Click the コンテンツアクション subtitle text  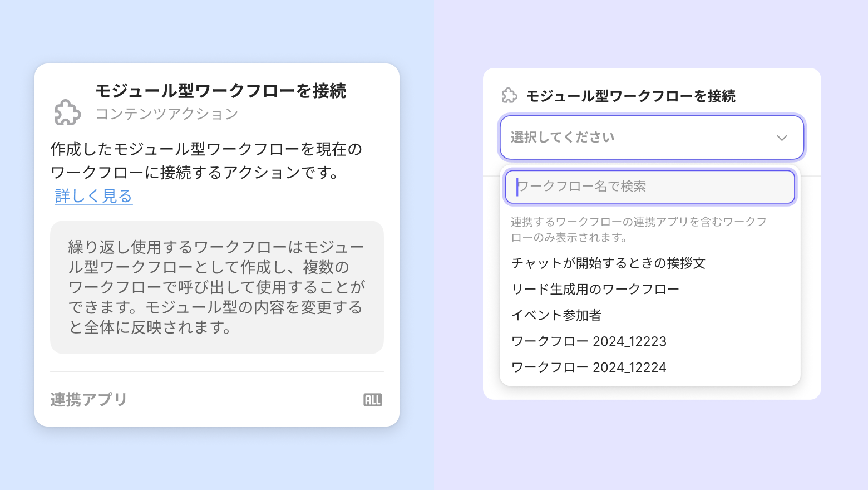(x=167, y=114)
